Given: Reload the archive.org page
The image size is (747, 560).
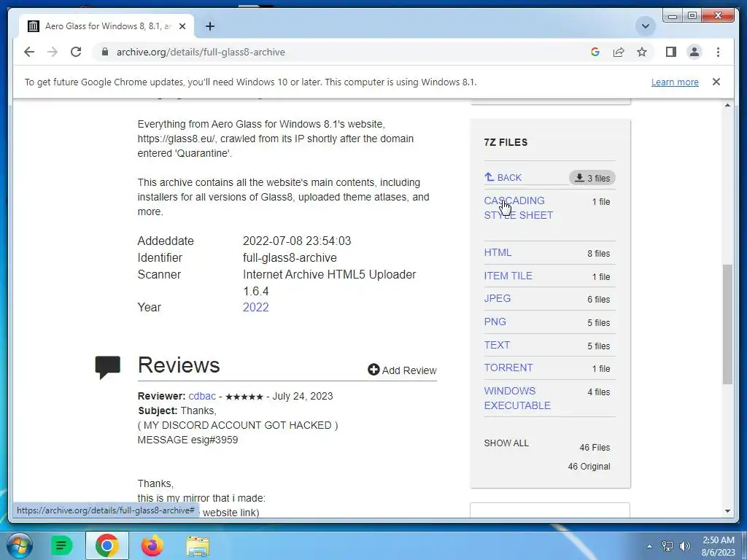Looking at the screenshot, I should click(76, 52).
